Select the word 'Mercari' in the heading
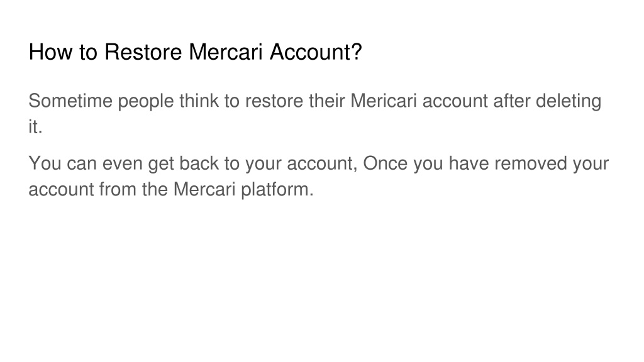This screenshot has height=362, width=644. pos(226,52)
